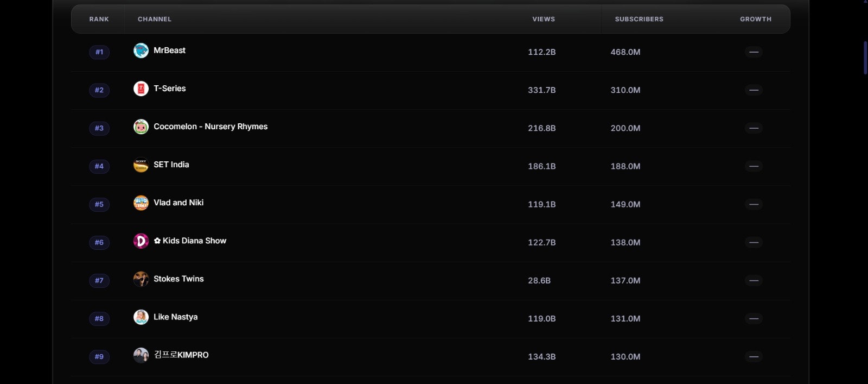This screenshot has height=384, width=868.
Task: Open the MrBeast channel name
Action: (x=169, y=50)
